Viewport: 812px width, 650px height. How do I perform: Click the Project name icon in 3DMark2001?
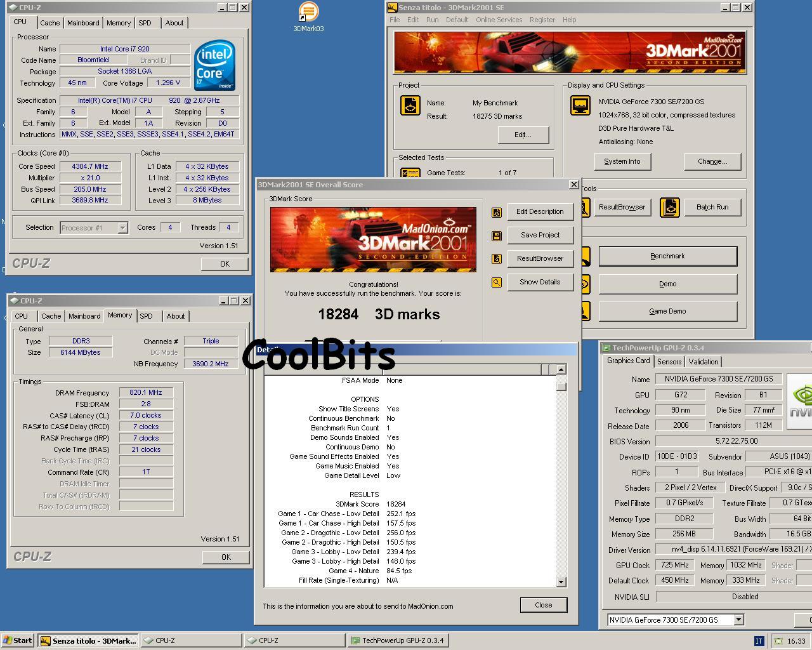pos(410,105)
